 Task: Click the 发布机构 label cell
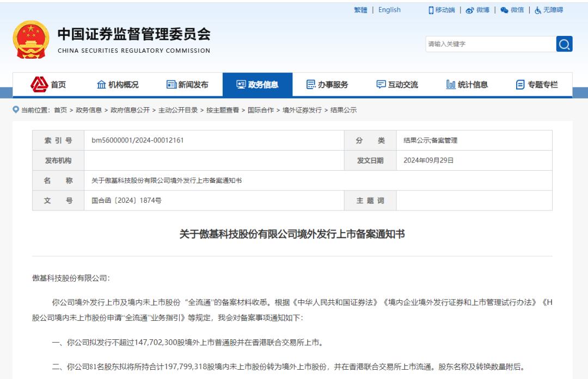tap(58, 160)
